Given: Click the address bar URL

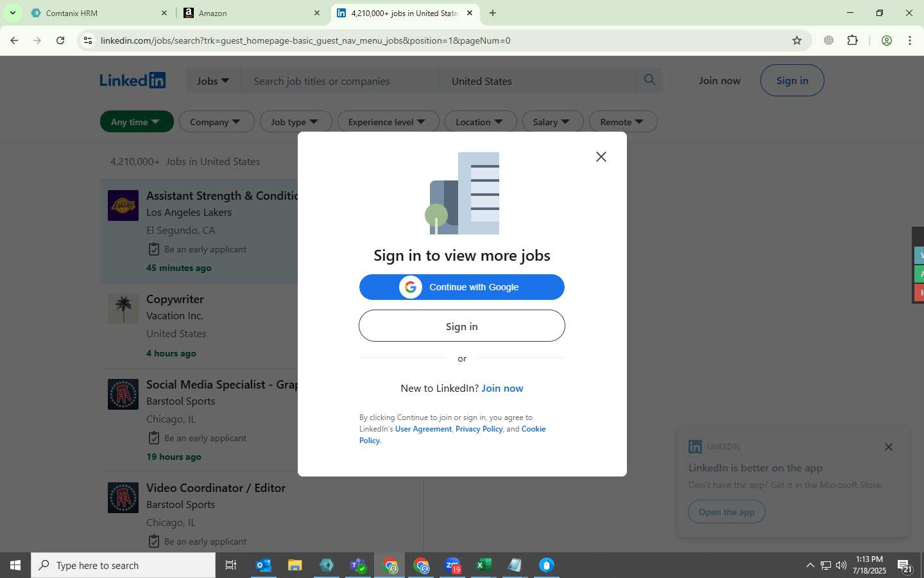Looking at the screenshot, I should click(x=305, y=40).
